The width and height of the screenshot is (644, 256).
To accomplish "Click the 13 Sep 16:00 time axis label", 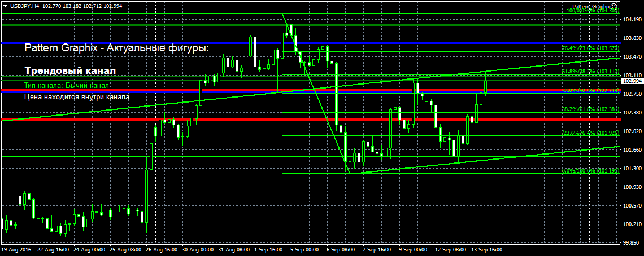I will coord(486,249).
